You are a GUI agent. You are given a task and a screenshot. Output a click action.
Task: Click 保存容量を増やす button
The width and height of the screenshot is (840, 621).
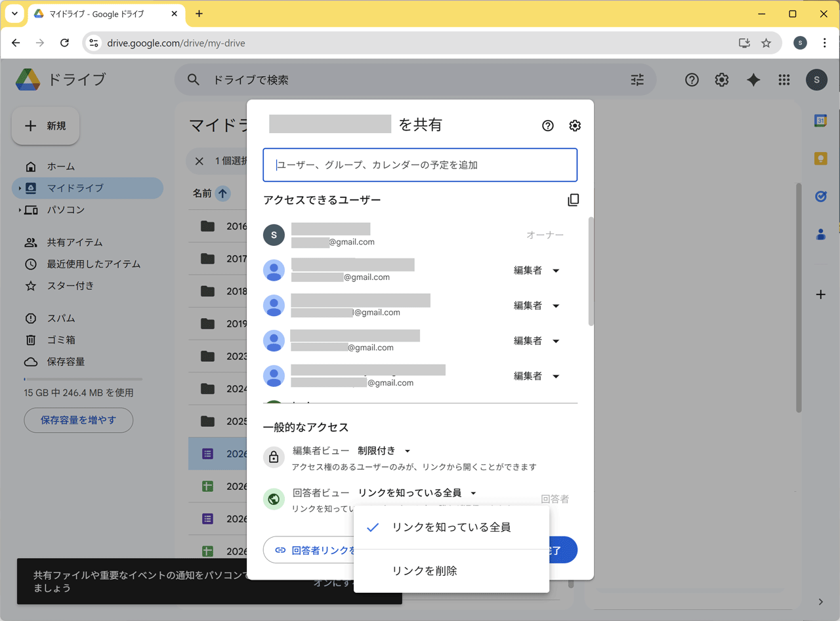point(78,420)
